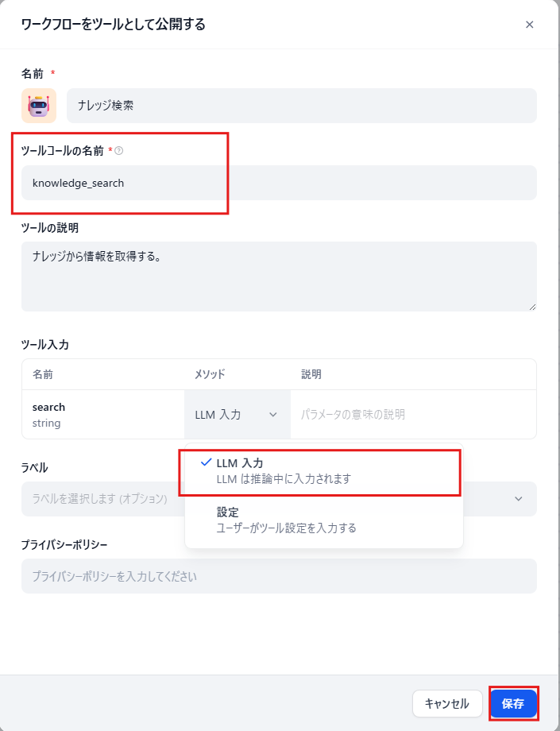Click the 名前 field containing ナレッジ検索
This screenshot has width=560, height=731.
pyautogui.click(x=301, y=106)
